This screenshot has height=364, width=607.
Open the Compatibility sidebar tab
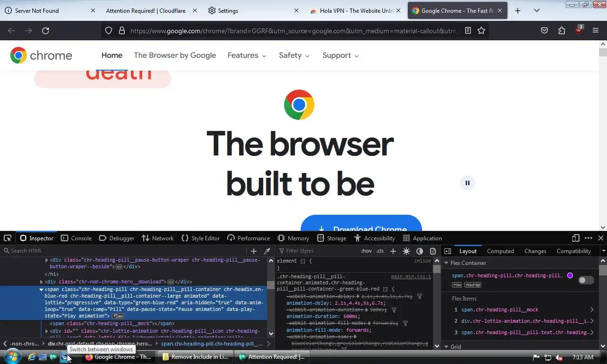(x=574, y=251)
